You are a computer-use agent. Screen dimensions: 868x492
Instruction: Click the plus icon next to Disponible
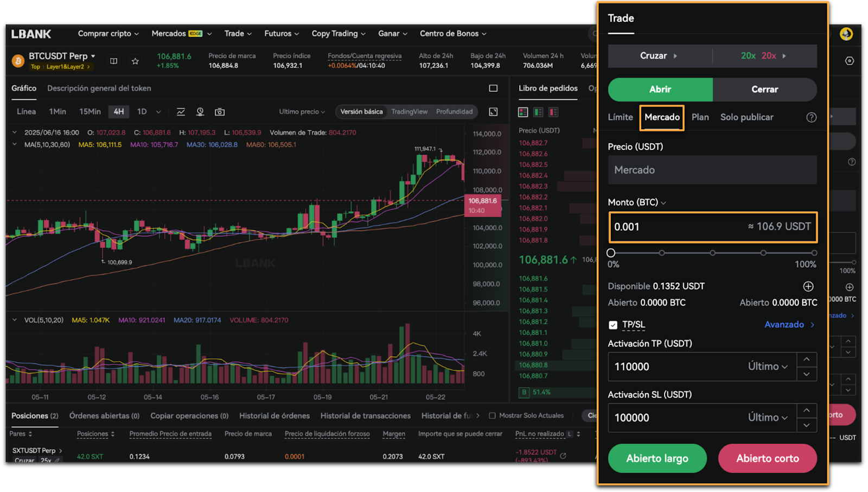click(808, 286)
